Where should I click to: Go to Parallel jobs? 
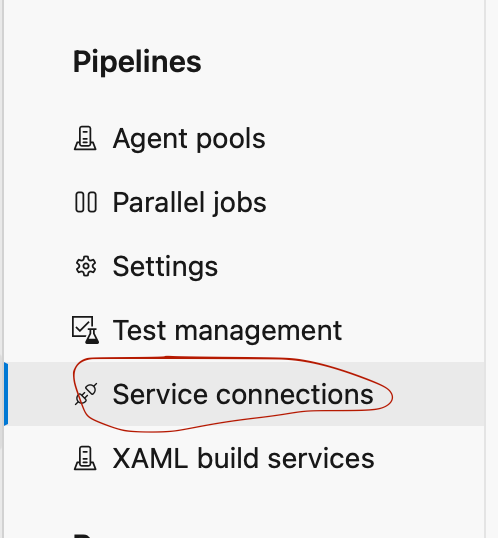point(189,202)
